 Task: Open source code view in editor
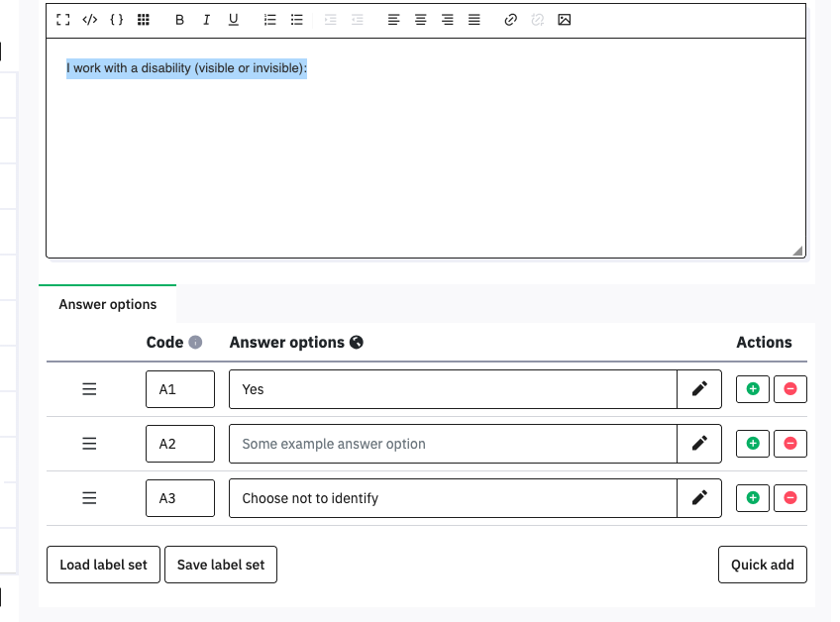point(90,20)
